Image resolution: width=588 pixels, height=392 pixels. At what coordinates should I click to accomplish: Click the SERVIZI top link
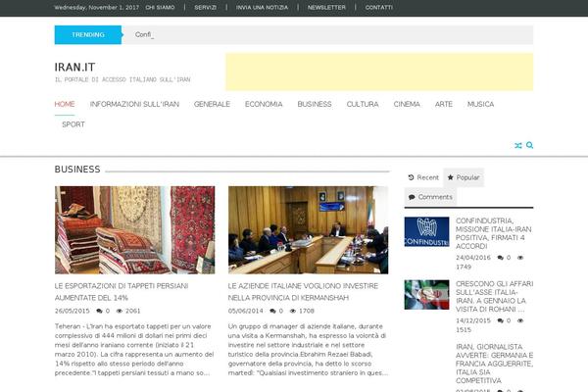point(205,8)
